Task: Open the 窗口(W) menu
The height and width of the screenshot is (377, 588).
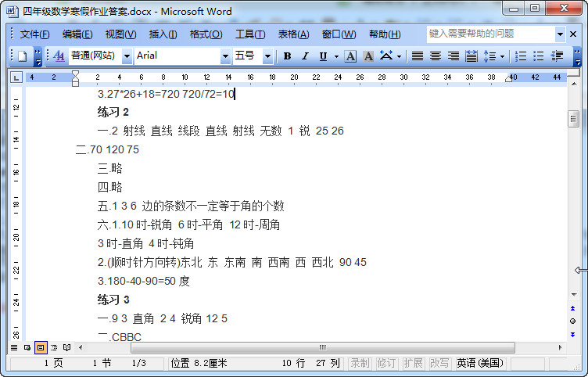Action: [x=339, y=34]
